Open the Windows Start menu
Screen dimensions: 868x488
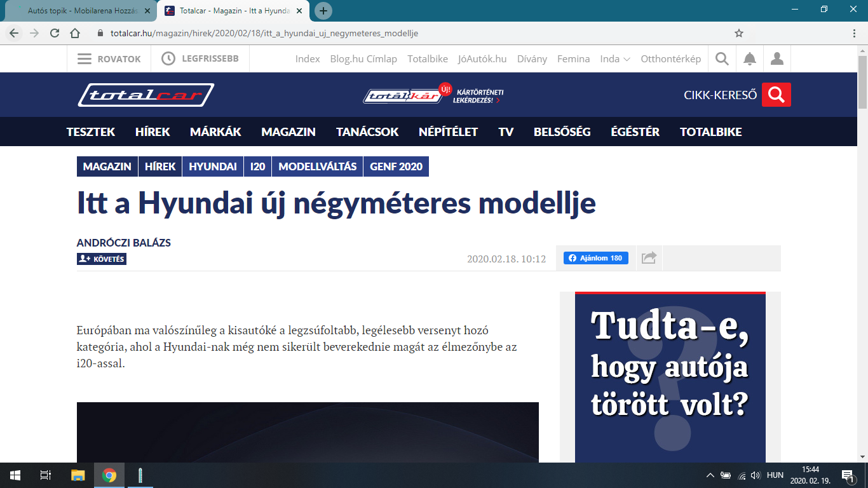[15, 475]
